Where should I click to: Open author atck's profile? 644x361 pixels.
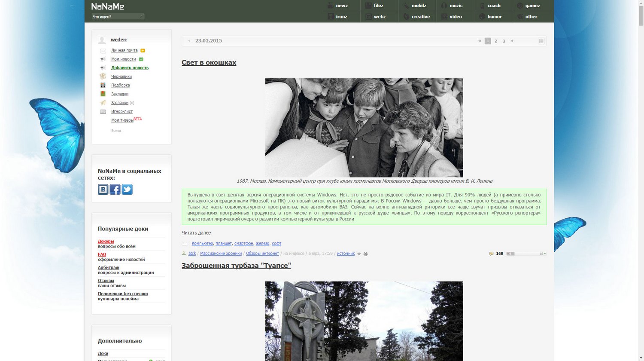coord(192,254)
